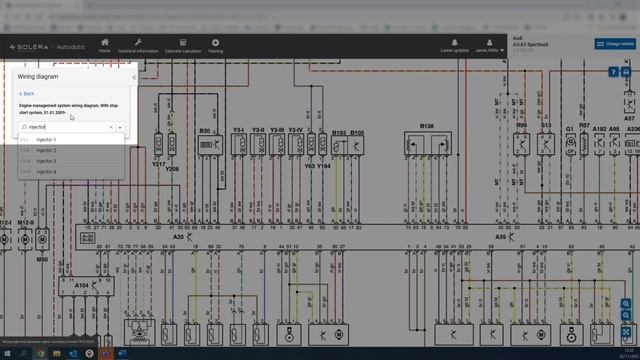Clear the injector search text
The height and width of the screenshot is (360, 640).
[111, 127]
